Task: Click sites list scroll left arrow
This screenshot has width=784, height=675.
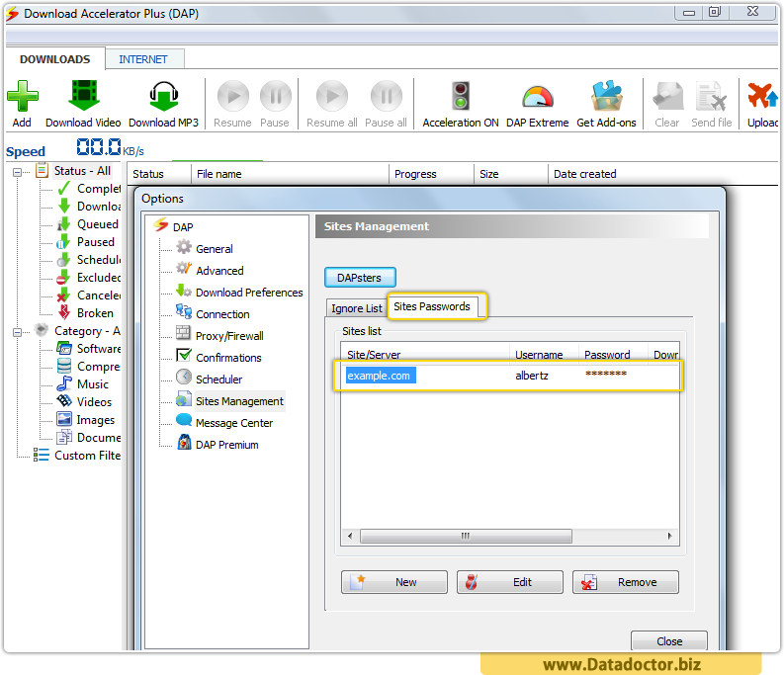Action: tap(350, 536)
